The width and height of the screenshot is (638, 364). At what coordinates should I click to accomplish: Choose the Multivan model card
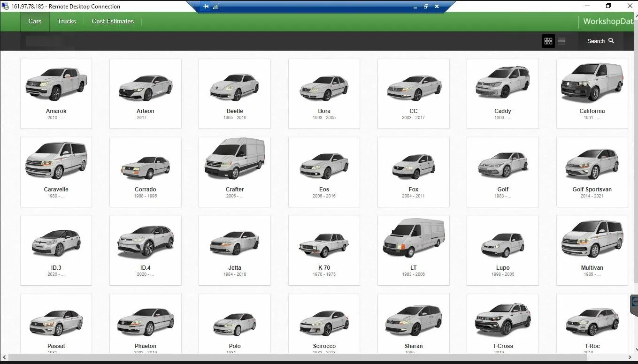pos(592,250)
